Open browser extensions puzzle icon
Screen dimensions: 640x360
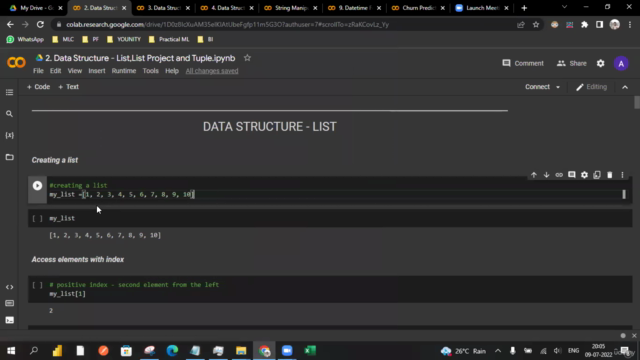(584, 24)
